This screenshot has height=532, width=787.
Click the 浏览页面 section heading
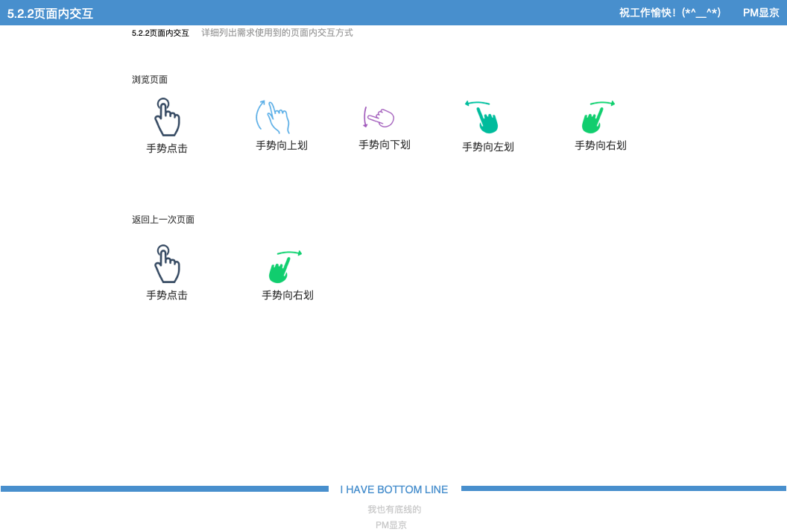[150, 80]
